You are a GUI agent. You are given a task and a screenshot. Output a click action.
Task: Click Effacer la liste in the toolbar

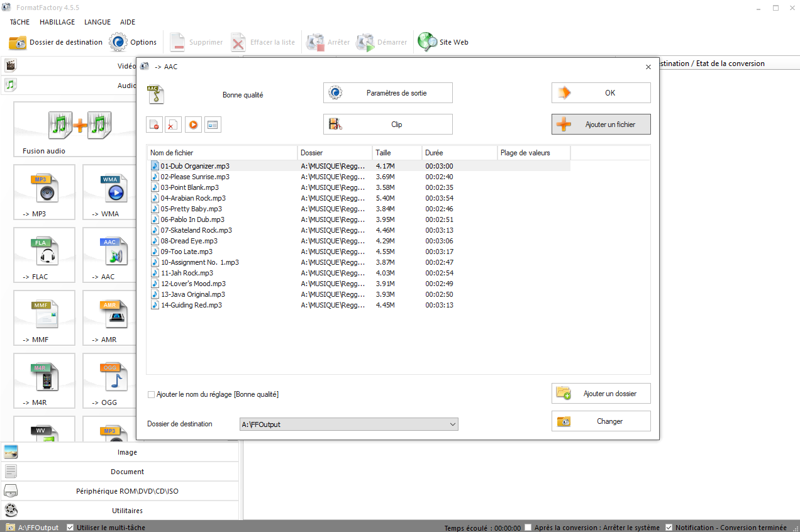(262, 42)
